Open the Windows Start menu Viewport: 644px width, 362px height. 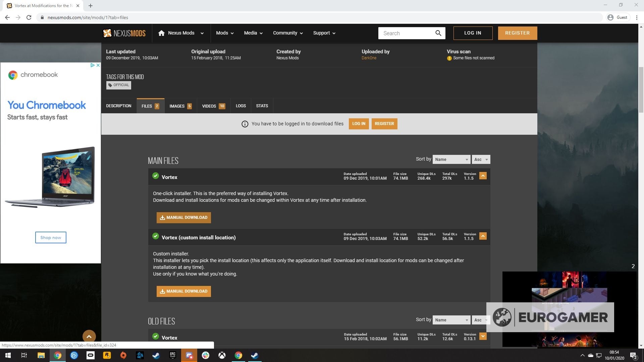(x=8, y=355)
